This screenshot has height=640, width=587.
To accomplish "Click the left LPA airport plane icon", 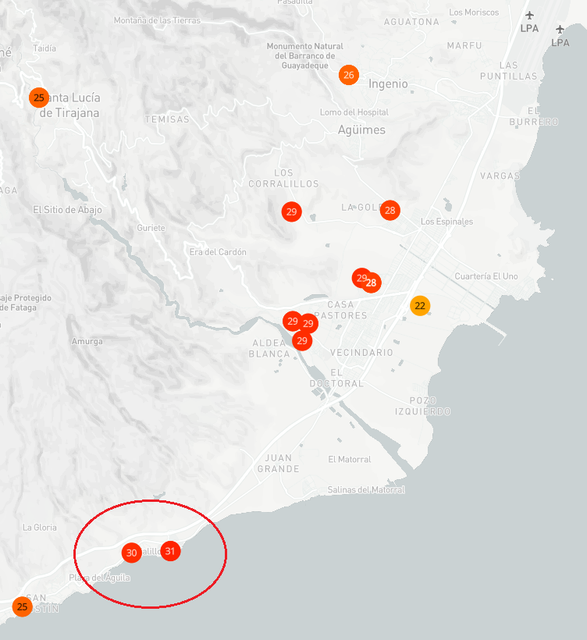I will (529, 16).
